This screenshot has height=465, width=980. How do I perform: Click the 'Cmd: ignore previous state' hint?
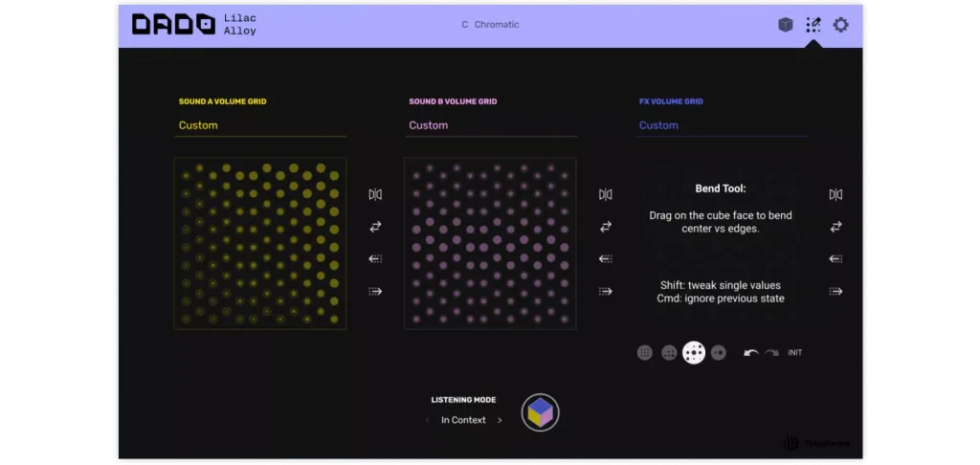[x=721, y=299]
